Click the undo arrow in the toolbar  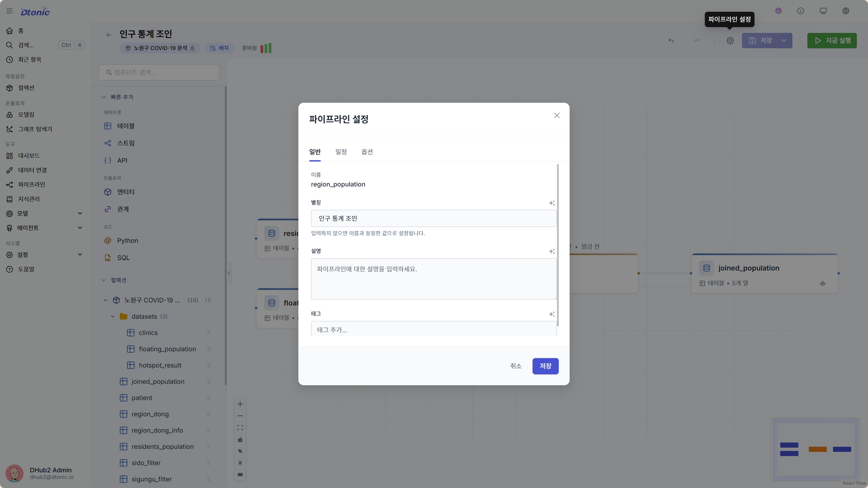tap(671, 41)
